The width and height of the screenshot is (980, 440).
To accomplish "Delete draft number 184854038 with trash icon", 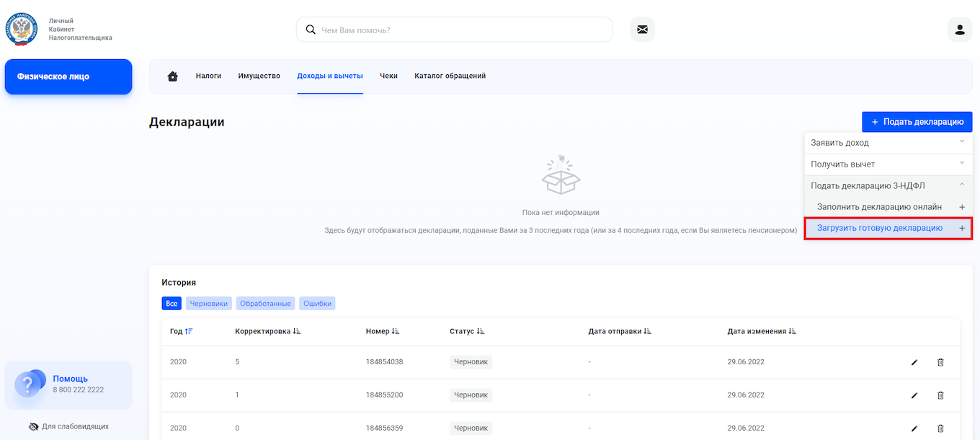I will pyautogui.click(x=940, y=362).
